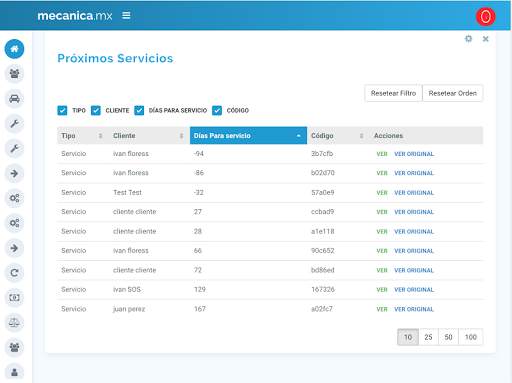Select client cell 'juan perez'

point(129,309)
